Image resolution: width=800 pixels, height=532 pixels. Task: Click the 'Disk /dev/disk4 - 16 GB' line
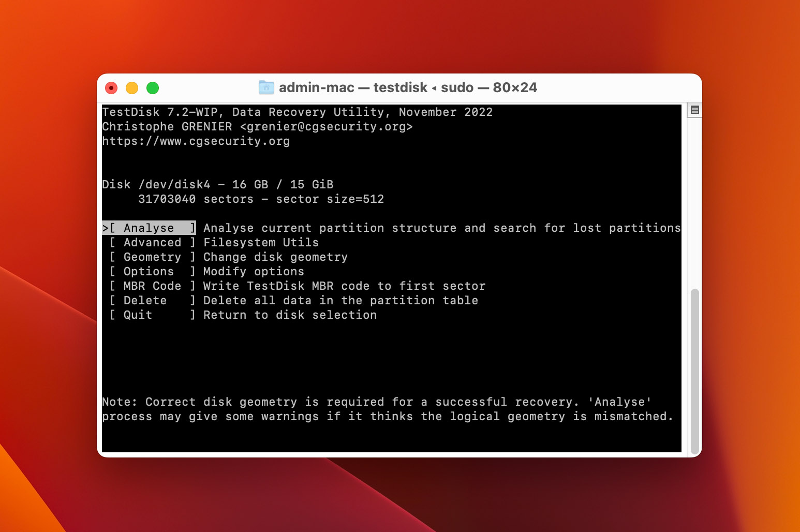[x=218, y=184]
